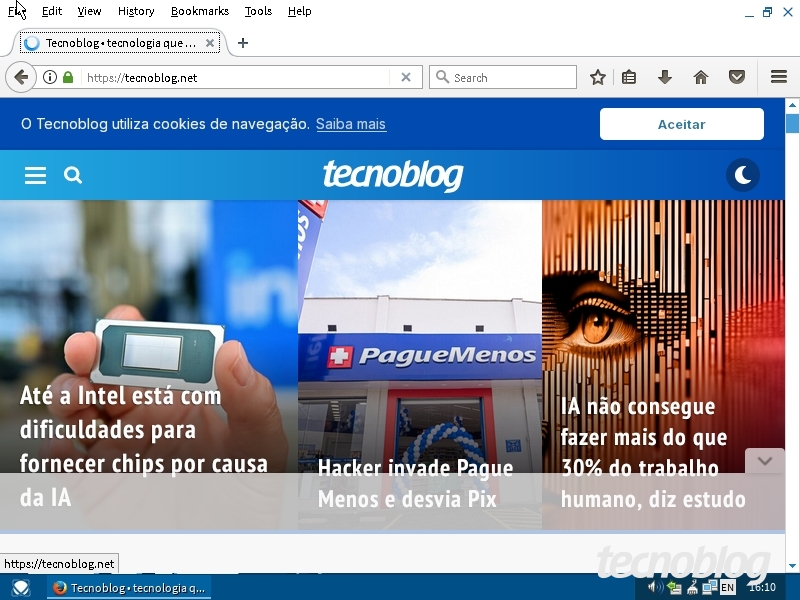The height and width of the screenshot is (600, 800).
Task: Go to homepage via the Home icon
Action: coord(700,77)
